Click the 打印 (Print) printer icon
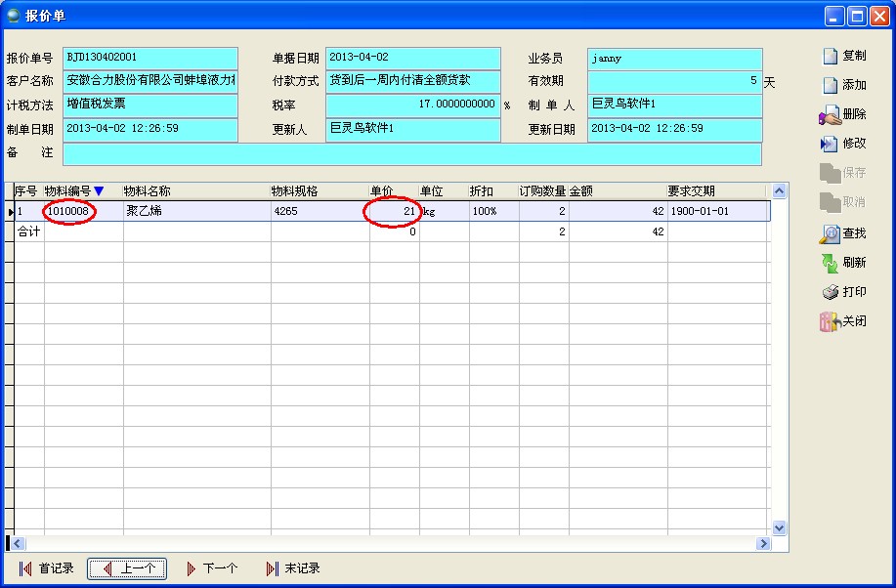Screen dimensions: 896x588 coord(830,292)
